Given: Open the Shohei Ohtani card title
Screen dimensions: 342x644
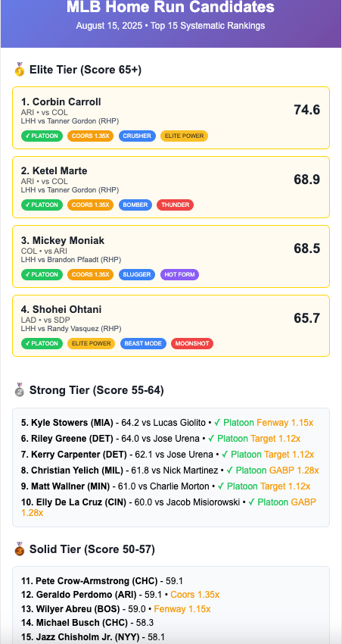Looking at the screenshot, I should (61, 309).
